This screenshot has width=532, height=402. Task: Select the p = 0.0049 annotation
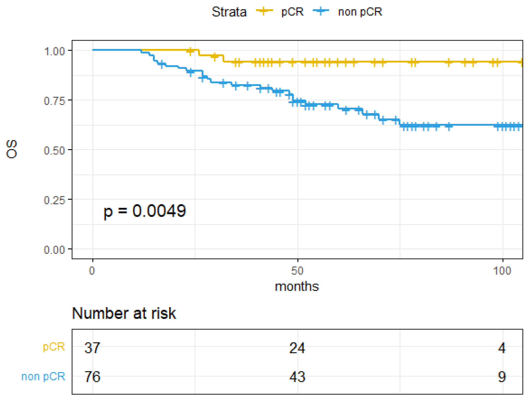pos(145,211)
